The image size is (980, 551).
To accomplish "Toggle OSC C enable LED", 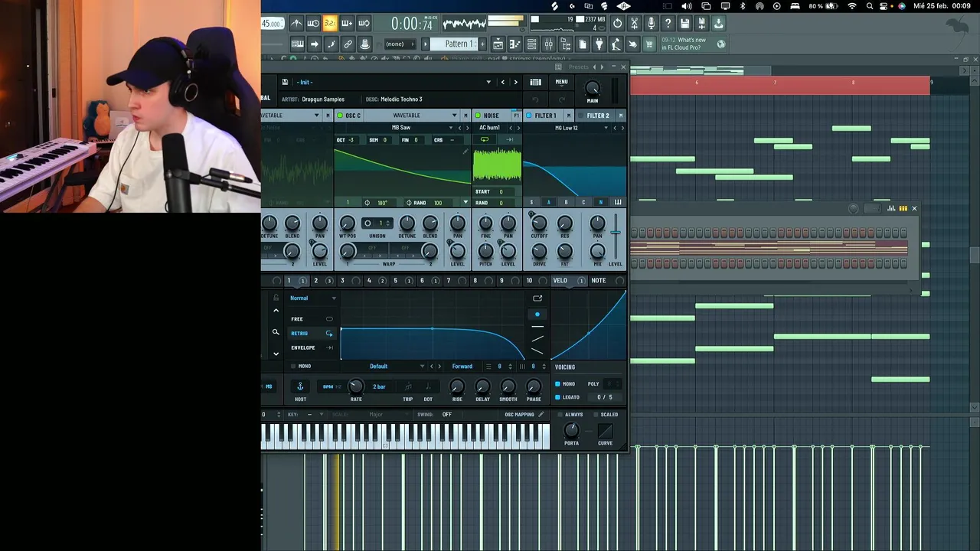I will click(x=340, y=116).
